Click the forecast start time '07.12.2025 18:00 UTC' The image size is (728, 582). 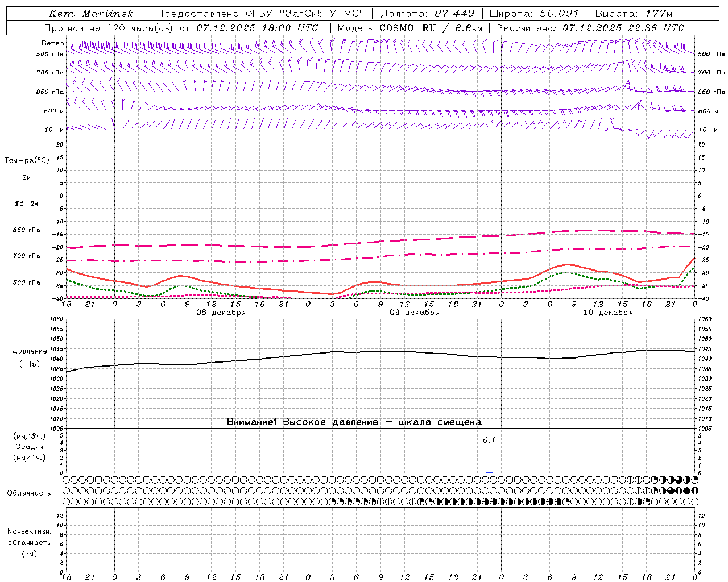point(257,28)
